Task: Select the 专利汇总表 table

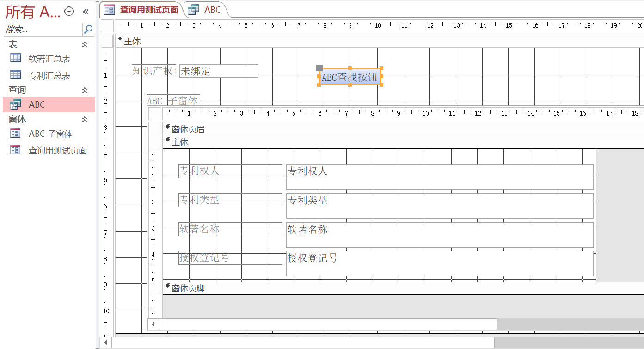Action: [49, 75]
